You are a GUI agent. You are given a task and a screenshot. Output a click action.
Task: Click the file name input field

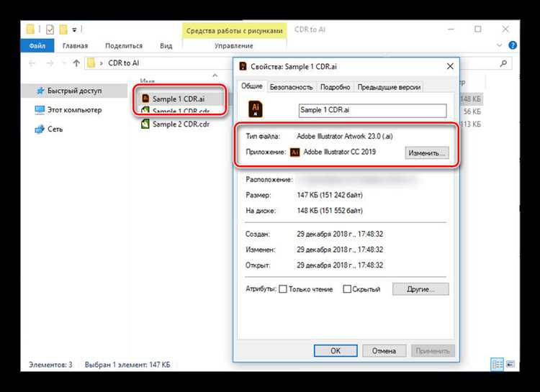click(x=372, y=111)
